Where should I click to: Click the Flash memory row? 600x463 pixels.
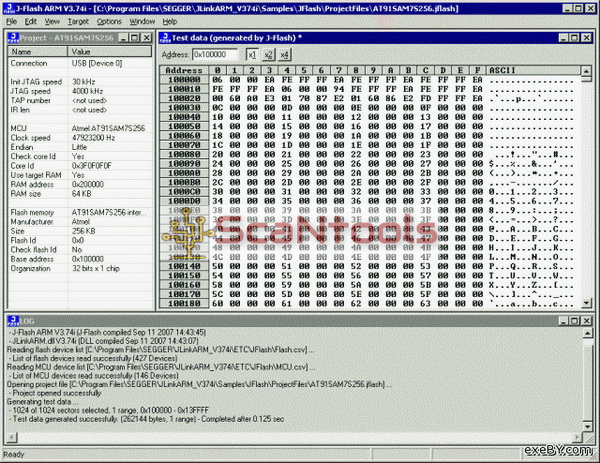coord(80,212)
